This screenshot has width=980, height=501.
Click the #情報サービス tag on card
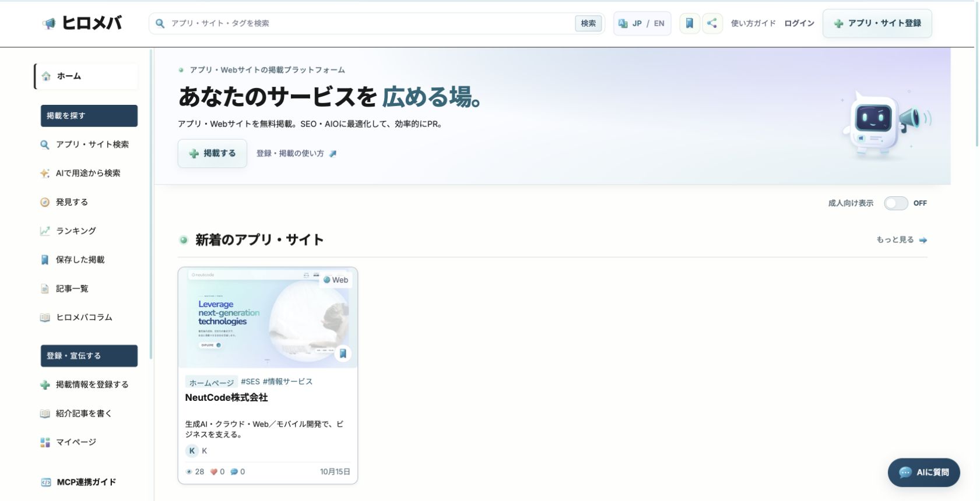287,382
